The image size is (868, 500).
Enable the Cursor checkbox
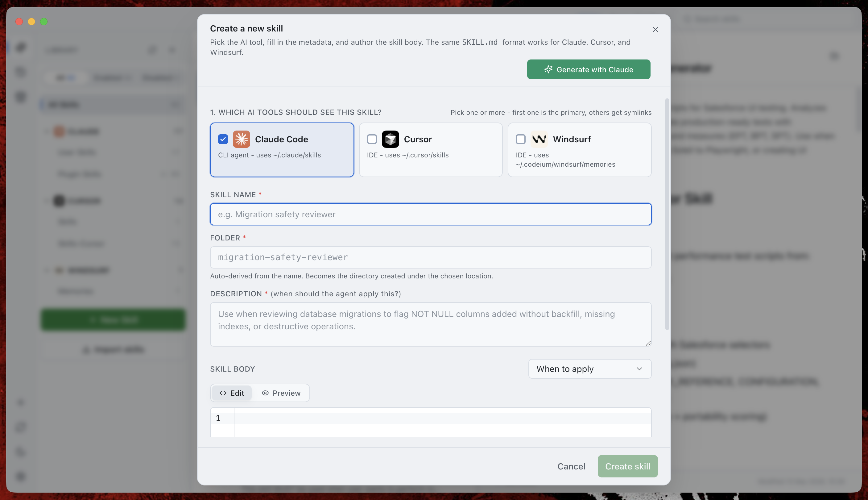coord(372,139)
